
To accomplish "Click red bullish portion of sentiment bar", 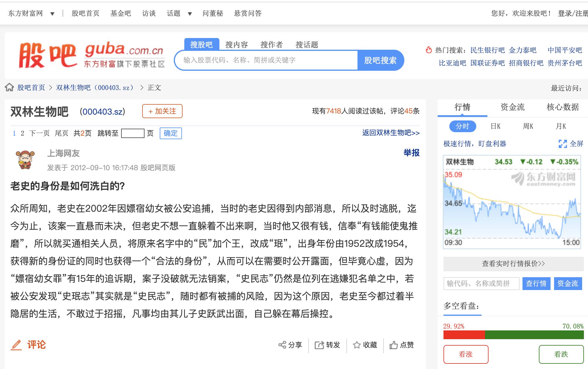I will (x=464, y=335).
